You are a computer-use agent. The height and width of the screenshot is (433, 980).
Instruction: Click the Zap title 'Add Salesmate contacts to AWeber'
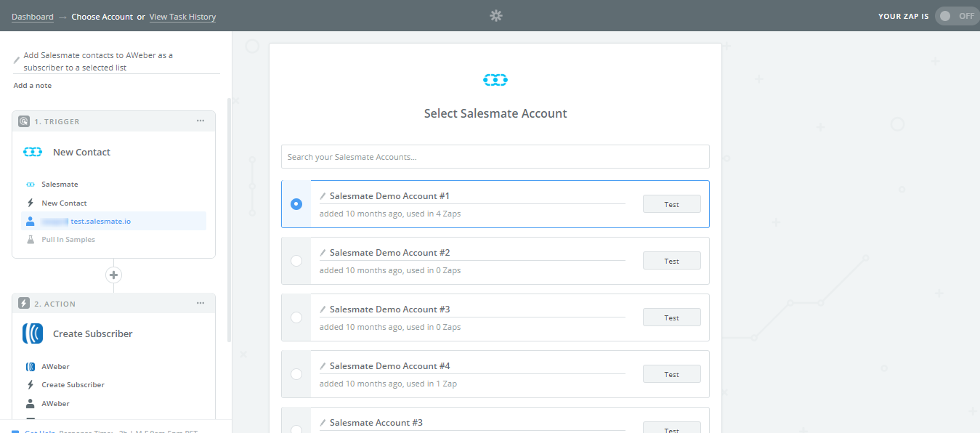[98, 61]
